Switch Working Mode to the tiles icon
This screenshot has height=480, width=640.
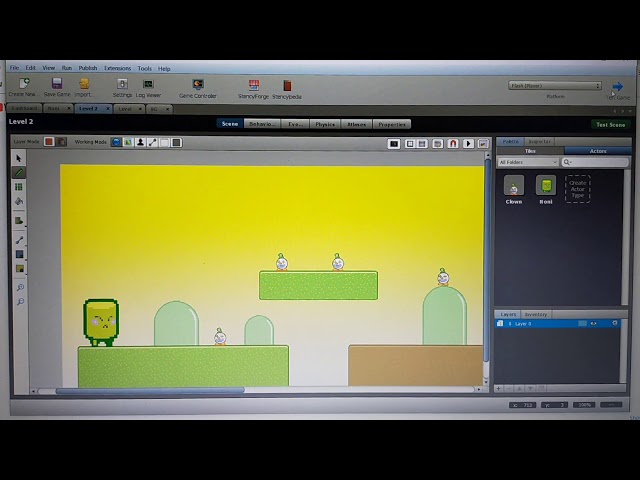point(128,142)
